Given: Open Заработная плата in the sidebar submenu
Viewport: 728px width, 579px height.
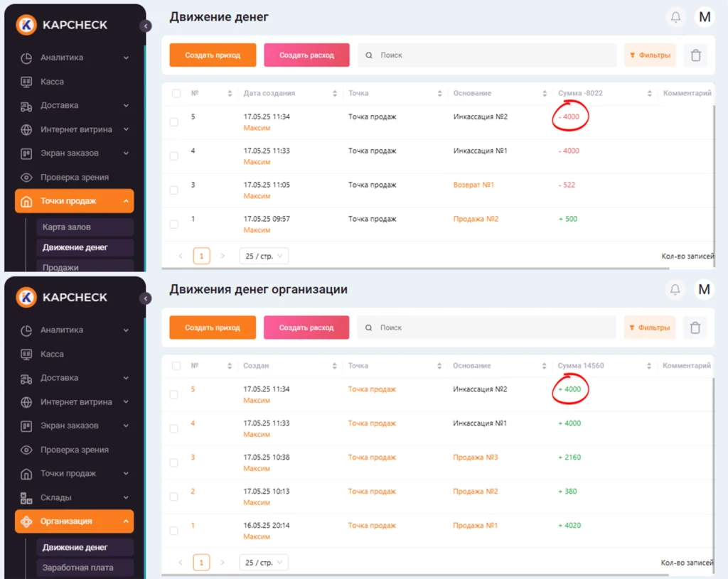Looking at the screenshot, I should pyautogui.click(x=77, y=568).
